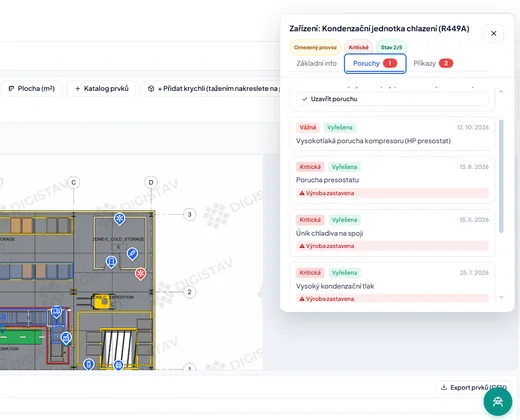Click Vyřešena badge on Únik chladiva
This screenshot has height=420, width=520.
point(344,220)
